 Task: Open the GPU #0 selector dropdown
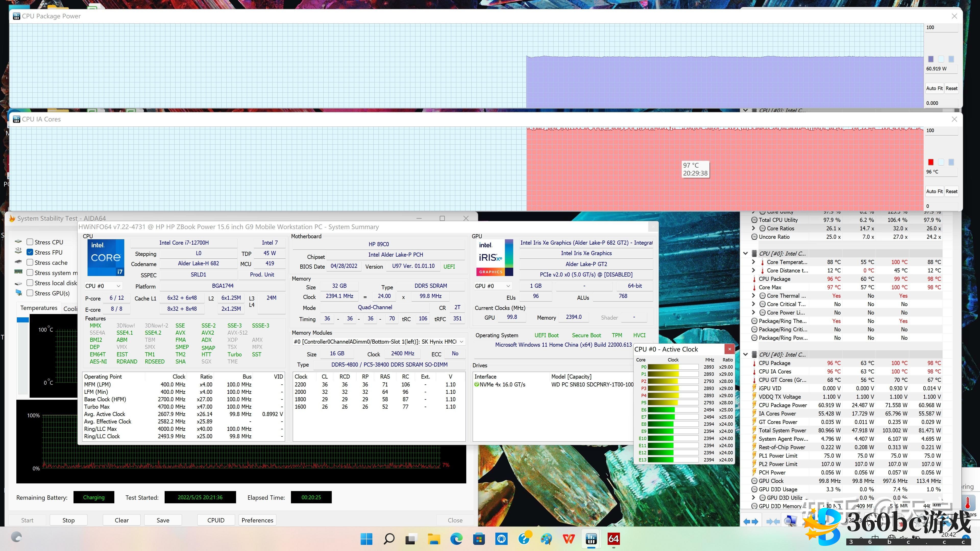492,286
